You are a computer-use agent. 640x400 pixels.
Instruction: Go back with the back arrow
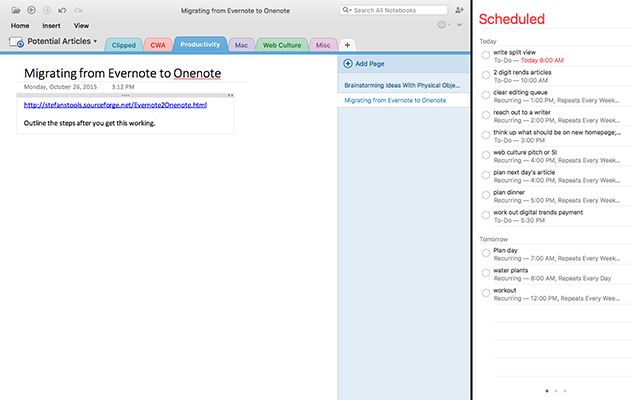click(31, 10)
